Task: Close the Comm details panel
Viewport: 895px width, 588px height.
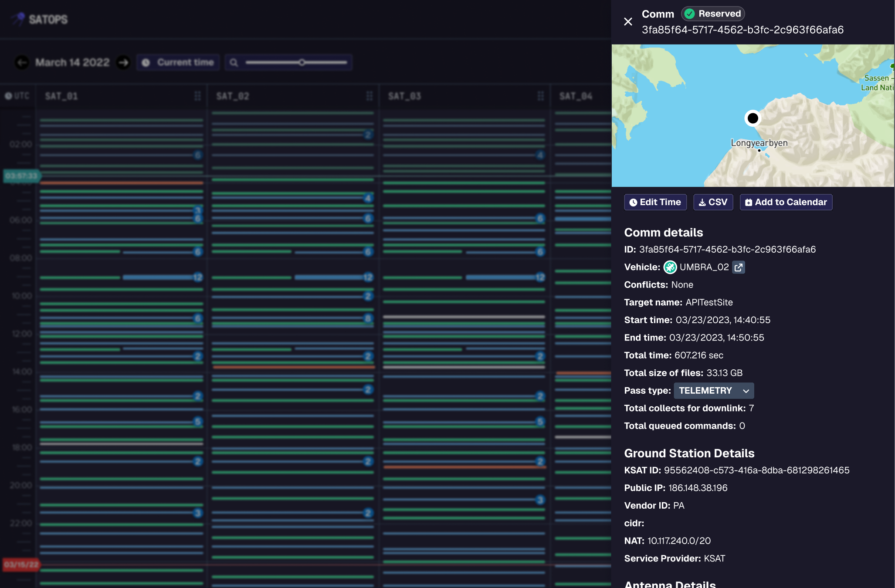Action: (x=628, y=21)
